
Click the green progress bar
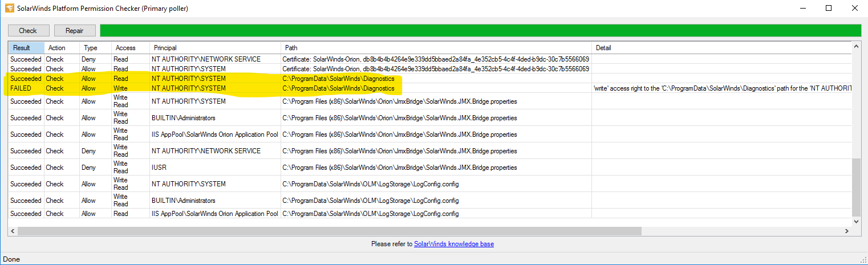pyautogui.click(x=480, y=31)
